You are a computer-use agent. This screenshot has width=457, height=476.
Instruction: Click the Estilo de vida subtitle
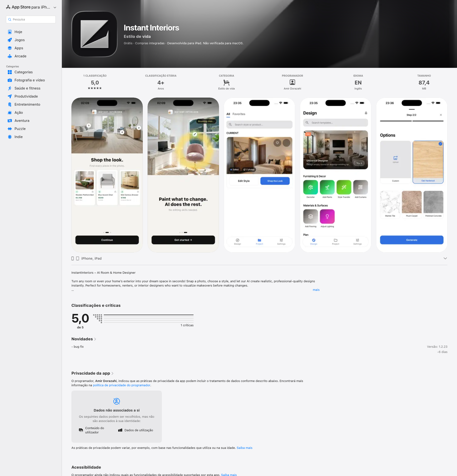coord(137,36)
